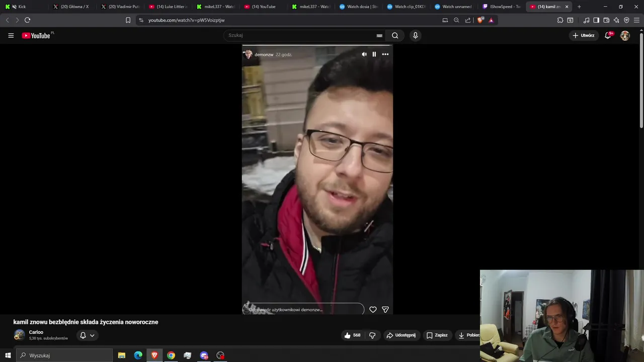Launch Microsoft Edge from the taskbar
This screenshot has height=362, width=644.
[138, 355]
